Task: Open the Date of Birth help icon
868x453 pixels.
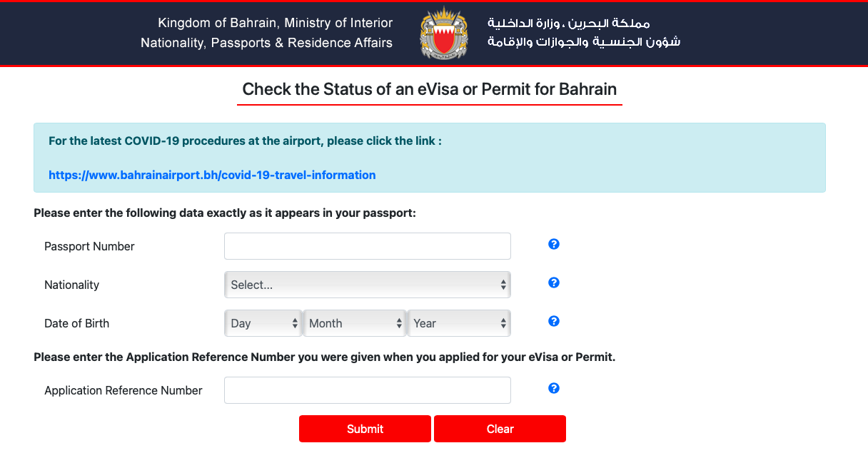Action: click(x=554, y=321)
